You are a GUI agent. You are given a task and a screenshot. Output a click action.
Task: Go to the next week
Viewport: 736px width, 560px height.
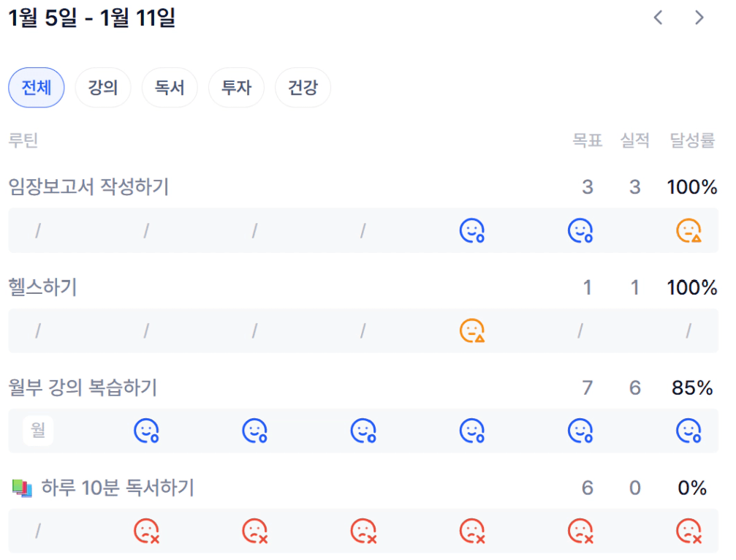click(x=699, y=18)
